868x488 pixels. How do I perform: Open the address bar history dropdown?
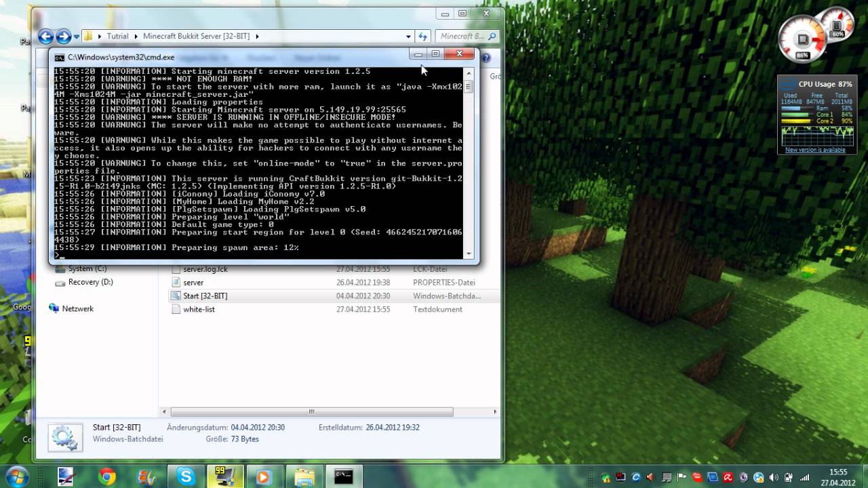(x=408, y=37)
